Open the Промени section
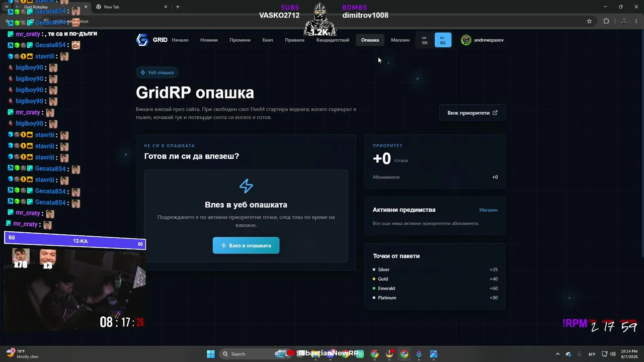 pos(240,40)
